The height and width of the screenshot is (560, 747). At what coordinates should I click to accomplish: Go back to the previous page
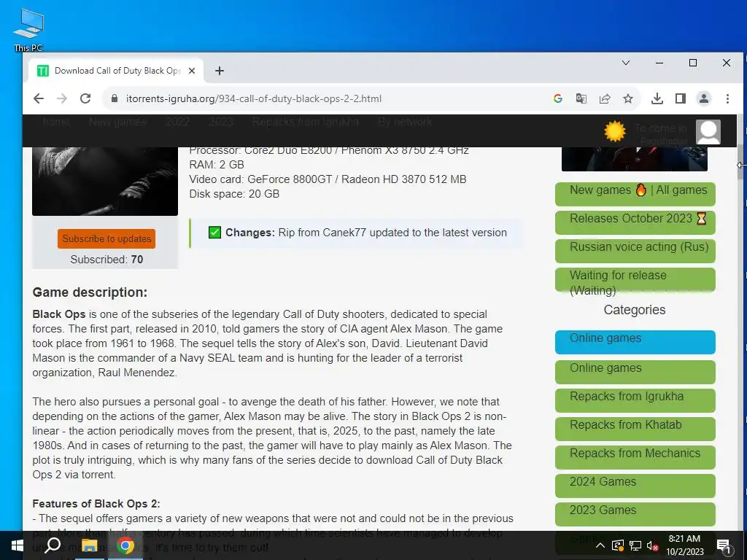point(39,98)
